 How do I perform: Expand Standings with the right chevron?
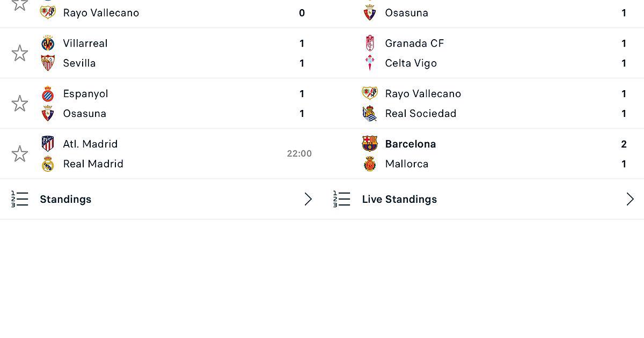[x=308, y=199]
